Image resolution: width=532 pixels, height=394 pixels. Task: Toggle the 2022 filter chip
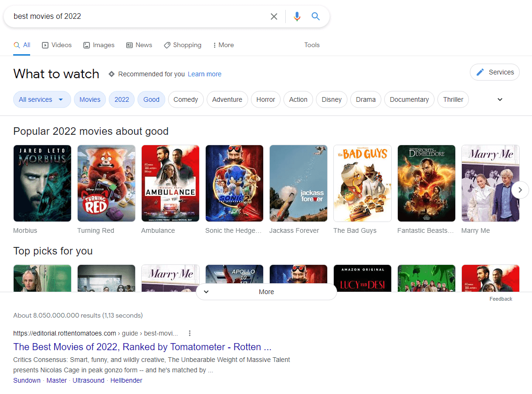coord(122,99)
